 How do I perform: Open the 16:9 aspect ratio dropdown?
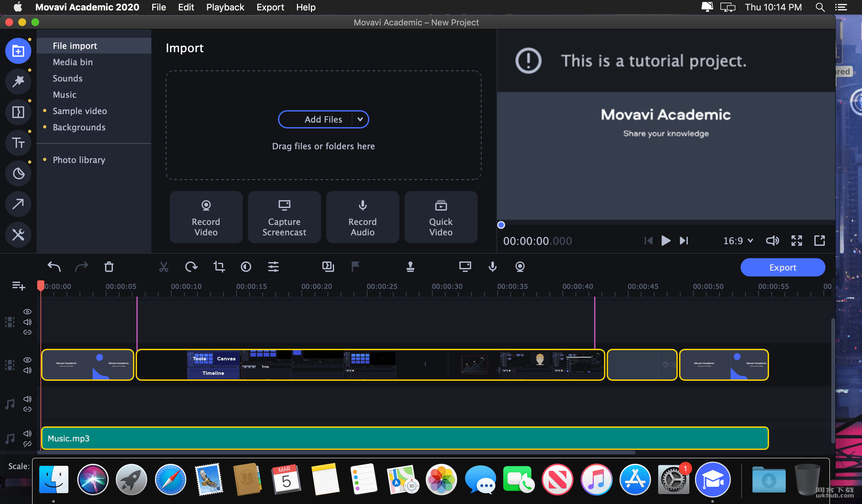(738, 241)
